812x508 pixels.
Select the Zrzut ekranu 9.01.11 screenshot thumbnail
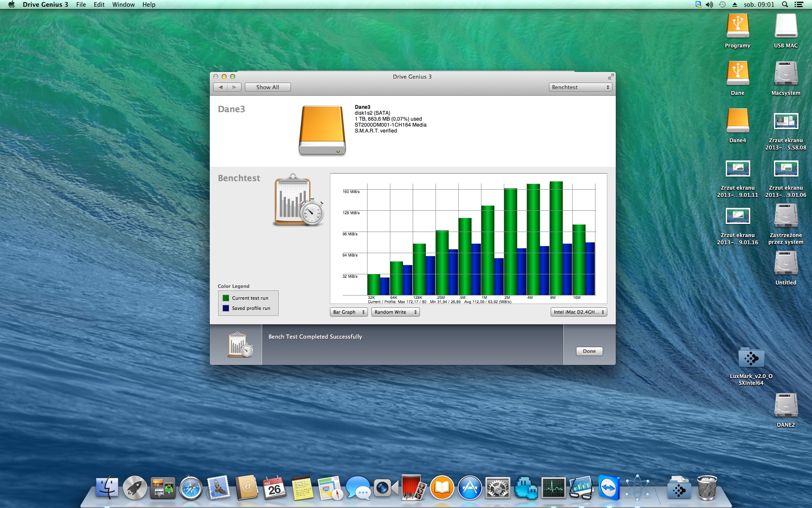click(x=738, y=168)
